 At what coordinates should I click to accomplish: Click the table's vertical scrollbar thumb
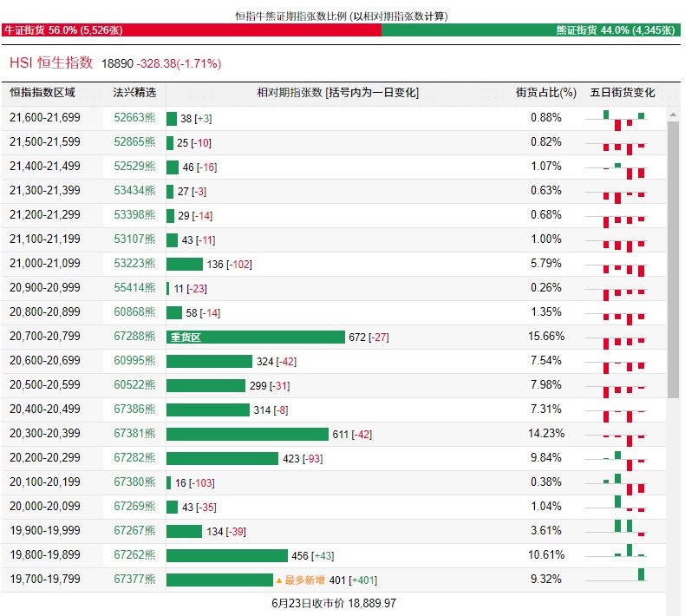(x=673, y=260)
